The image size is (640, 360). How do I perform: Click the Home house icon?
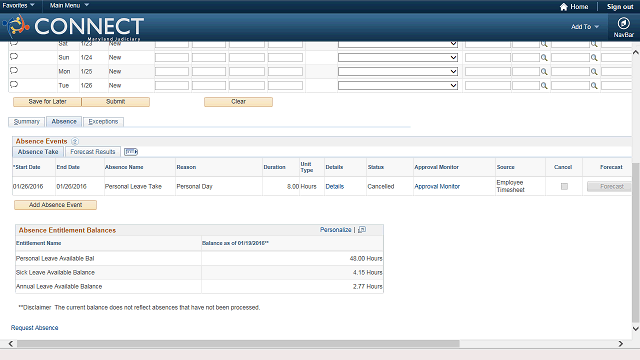(x=564, y=7)
